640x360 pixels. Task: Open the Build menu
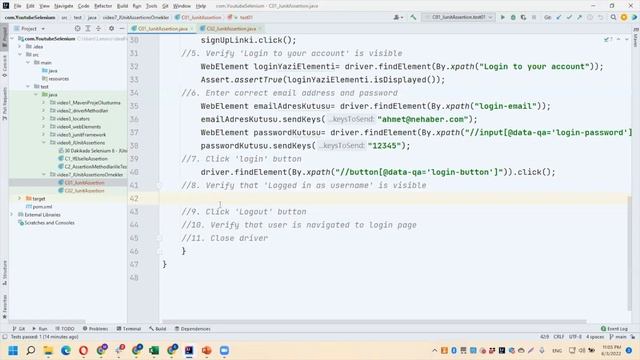(122, 6)
